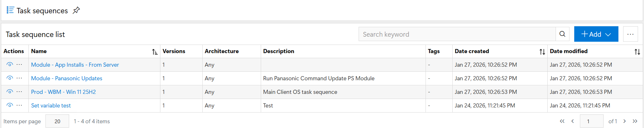Screen dimensions: 644x128
Task: View Module - Panasonic Updates via eye icon
Action: 10,78
